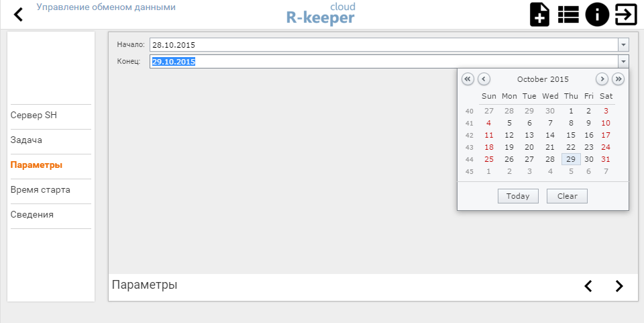644x323 pixels.
Task: Go to next step with bottom right arrow
Action: (619, 286)
